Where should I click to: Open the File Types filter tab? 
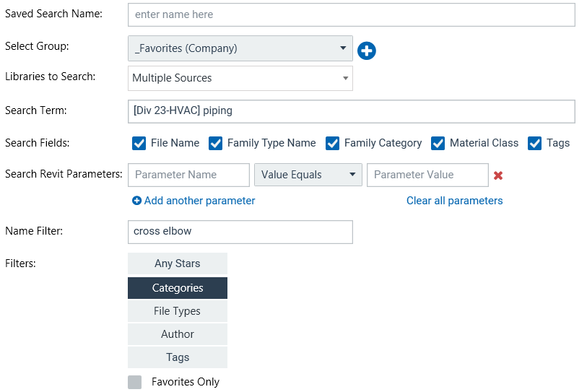pos(178,311)
